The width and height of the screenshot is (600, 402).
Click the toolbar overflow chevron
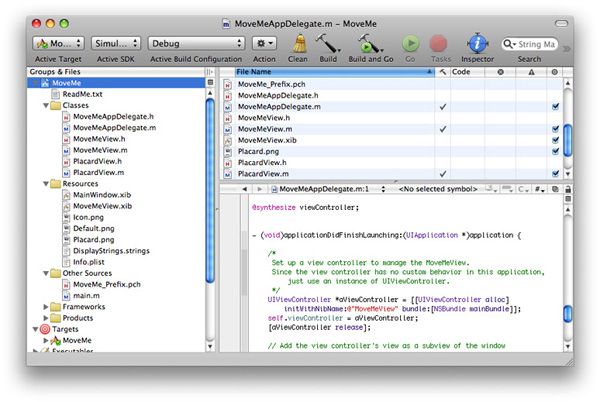[x=567, y=49]
